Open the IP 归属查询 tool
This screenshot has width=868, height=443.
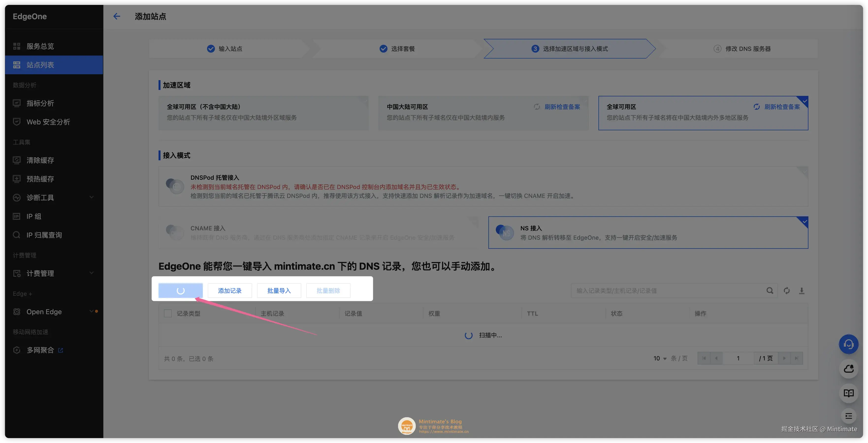[44, 235]
